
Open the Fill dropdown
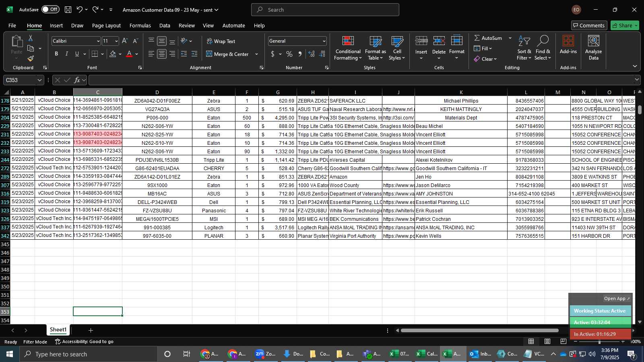tap(483, 48)
